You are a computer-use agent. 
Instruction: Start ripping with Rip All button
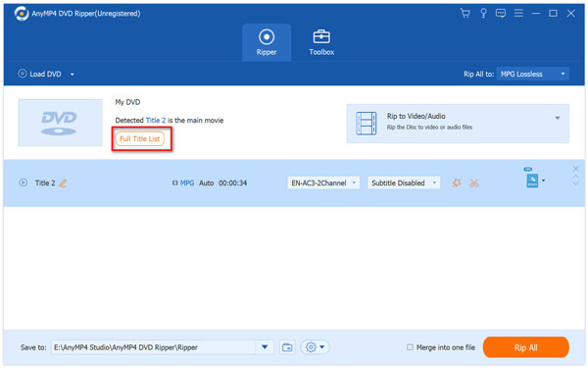[x=525, y=347]
